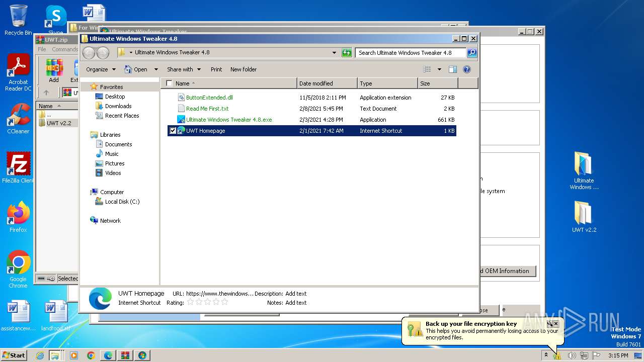Viewport: 644px width, 362px height.
Task: Open the Change your view icon
Action: point(427,69)
